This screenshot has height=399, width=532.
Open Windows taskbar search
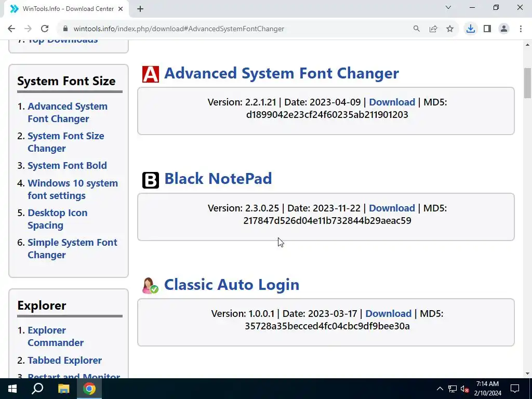pos(37,389)
